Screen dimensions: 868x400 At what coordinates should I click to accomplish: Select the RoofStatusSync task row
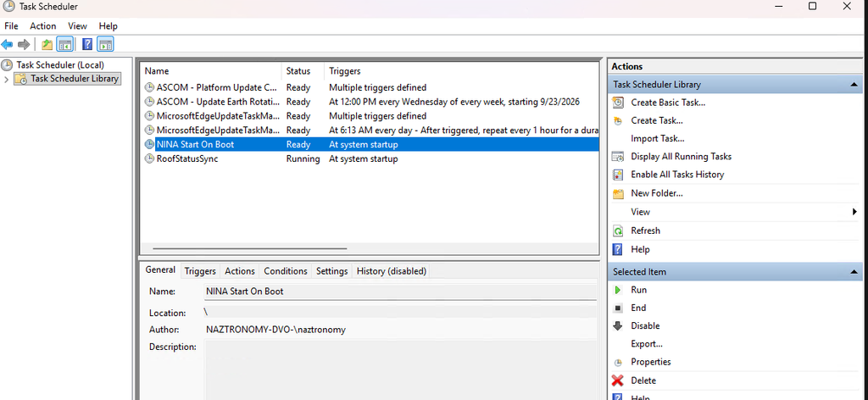click(x=370, y=158)
